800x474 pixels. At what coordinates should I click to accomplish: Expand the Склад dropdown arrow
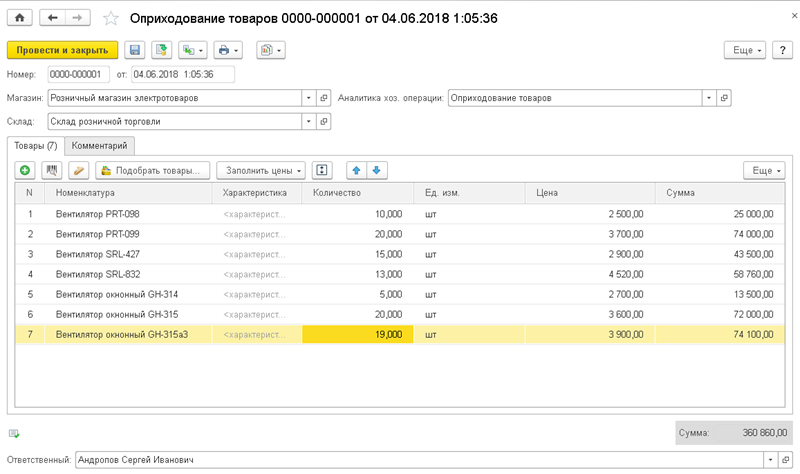(308, 121)
